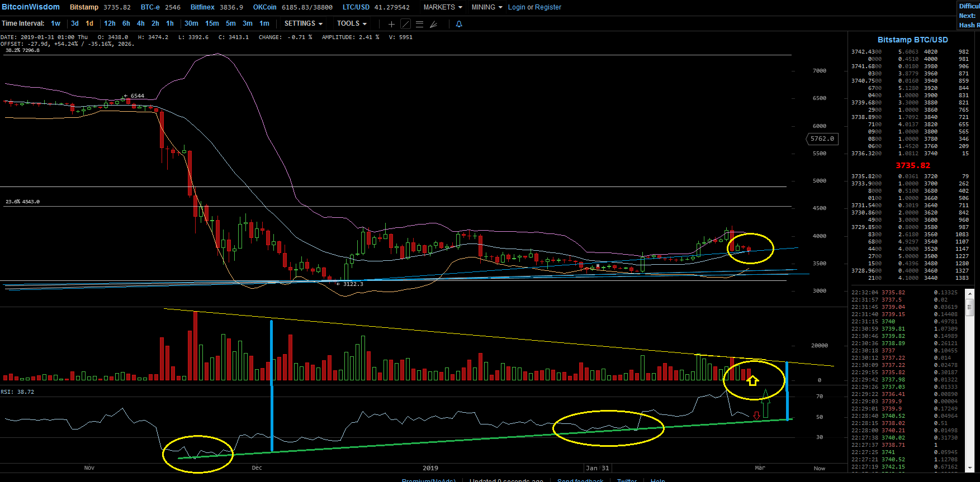Pick the fan lines drawing tool

click(433, 24)
